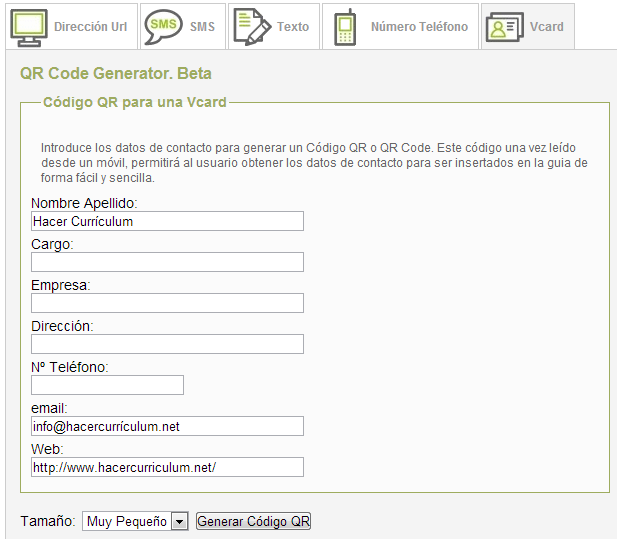617x539 pixels.
Task: Click the Dirección address input field
Action: point(167,344)
